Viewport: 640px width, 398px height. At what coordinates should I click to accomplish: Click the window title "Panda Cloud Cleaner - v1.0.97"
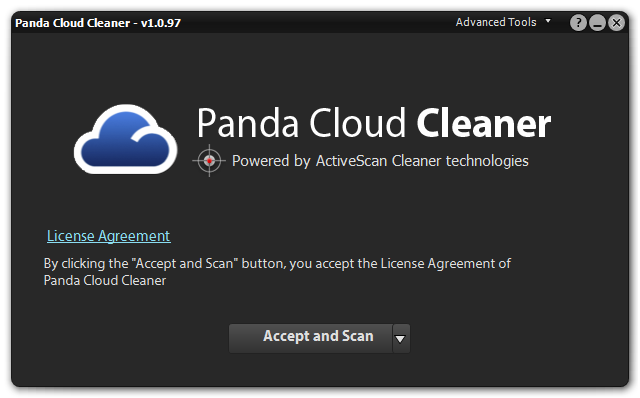(x=98, y=23)
